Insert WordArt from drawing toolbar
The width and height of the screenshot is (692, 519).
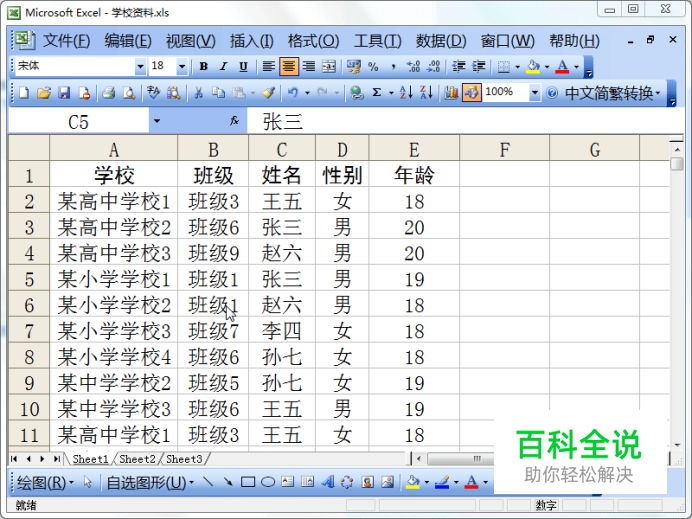327,482
